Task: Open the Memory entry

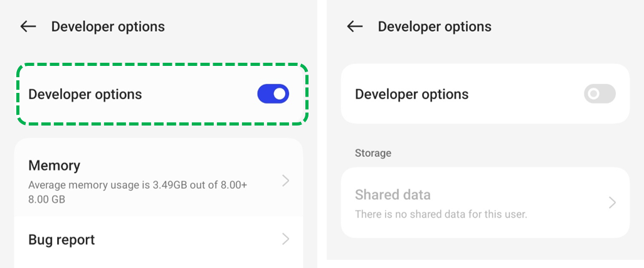Action: point(159,181)
